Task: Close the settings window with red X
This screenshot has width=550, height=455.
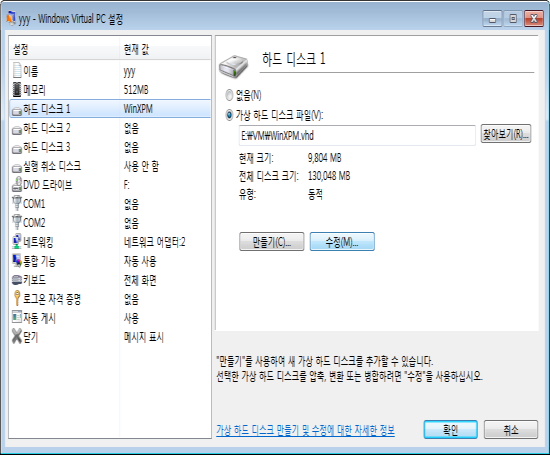Action: [x=534, y=19]
